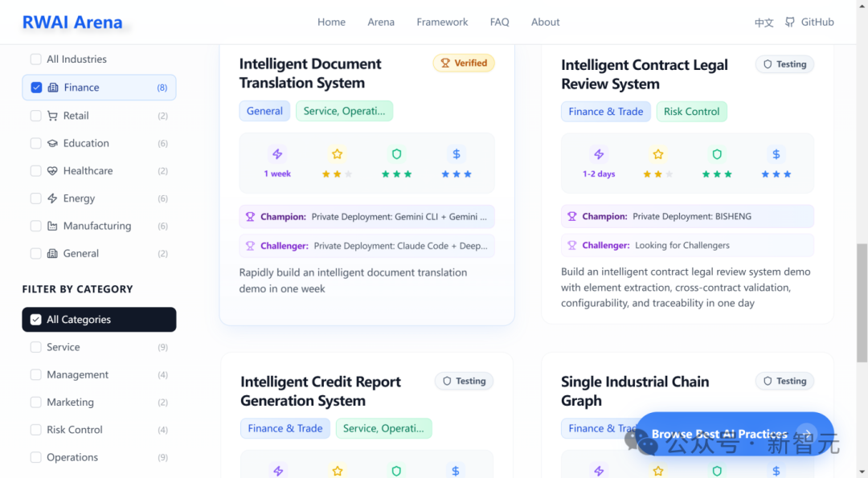Click shield icon in Single Industrial Chain card

tap(717, 470)
